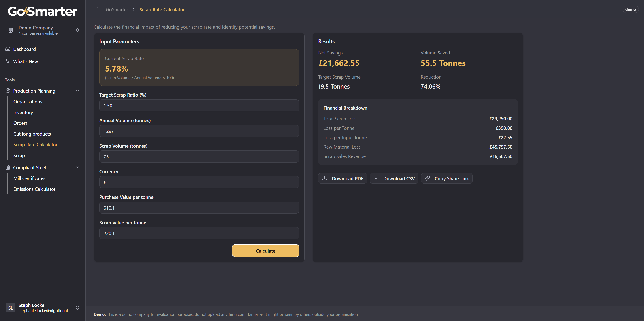Click the GoSmarter breadcrumb link
Image resolution: width=644 pixels, height=321 pixels.
coord(117,9)
